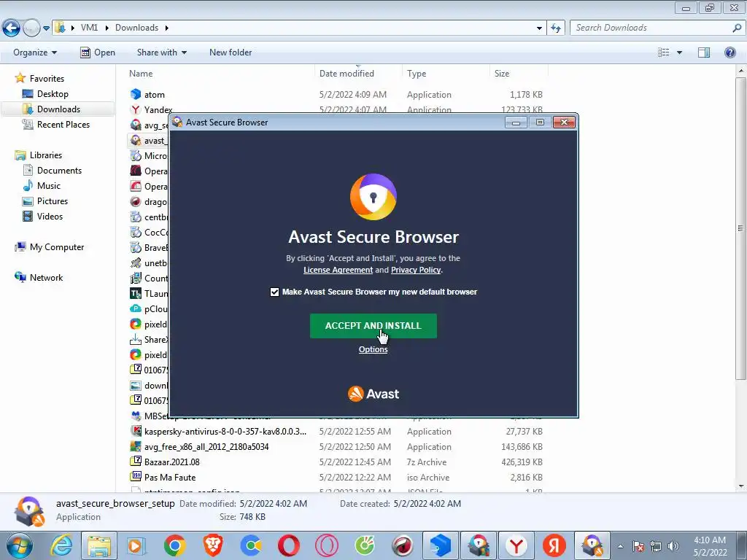Open Internet Explorer from taskbar

61,545
